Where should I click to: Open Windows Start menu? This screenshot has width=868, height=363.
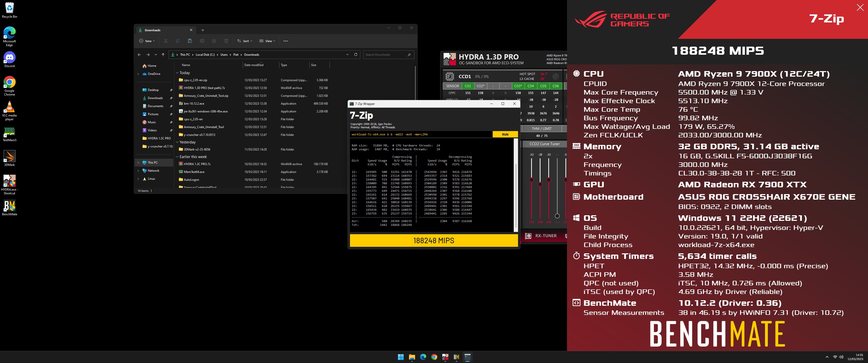(401, 357)
